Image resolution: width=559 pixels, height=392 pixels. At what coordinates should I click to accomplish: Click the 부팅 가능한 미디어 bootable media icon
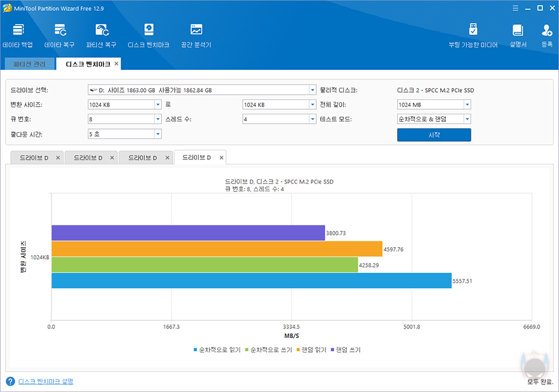473,36
